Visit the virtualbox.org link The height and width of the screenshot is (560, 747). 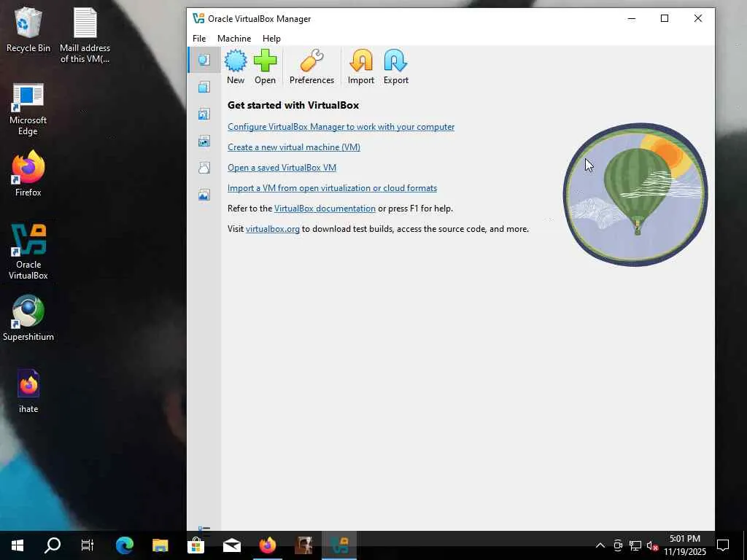click(273, 229)
